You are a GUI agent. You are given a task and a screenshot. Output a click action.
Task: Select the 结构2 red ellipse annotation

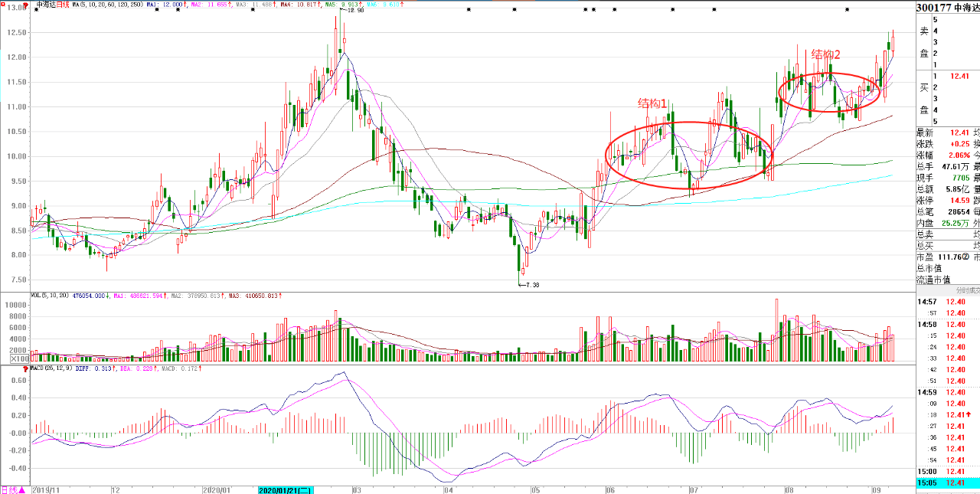click(829, 92)
